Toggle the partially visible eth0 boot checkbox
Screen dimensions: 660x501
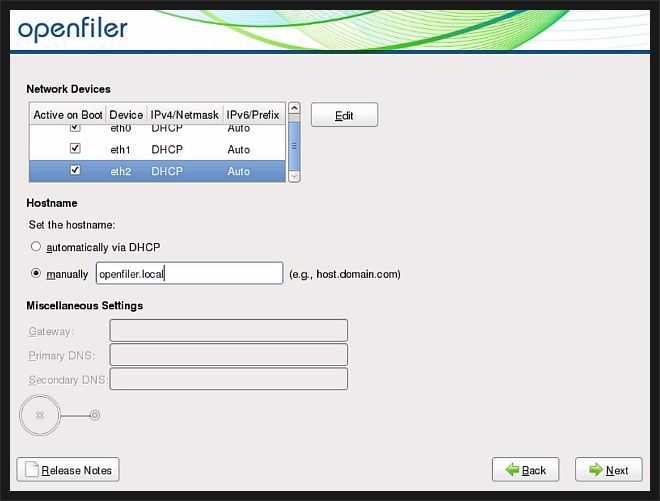click(x=75, y=127)
